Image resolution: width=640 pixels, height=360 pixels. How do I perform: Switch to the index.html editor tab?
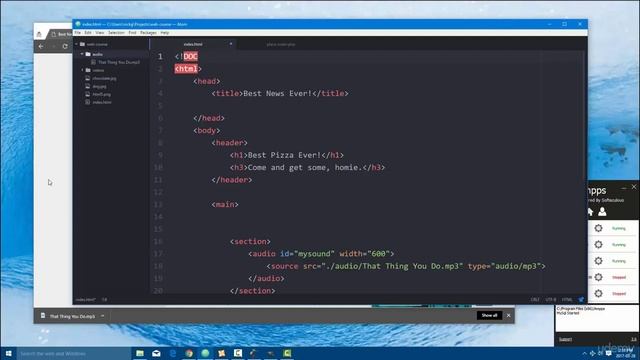tap(193, 44)
